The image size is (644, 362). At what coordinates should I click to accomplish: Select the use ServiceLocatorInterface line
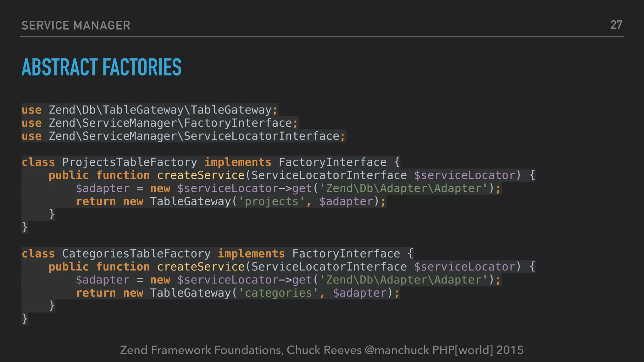click(x=184, y=136)
